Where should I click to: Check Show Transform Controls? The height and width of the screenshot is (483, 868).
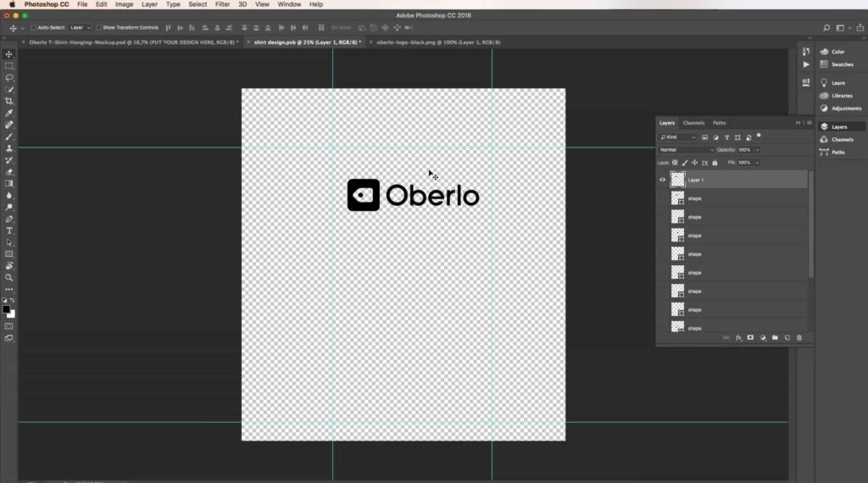[98, 28]
